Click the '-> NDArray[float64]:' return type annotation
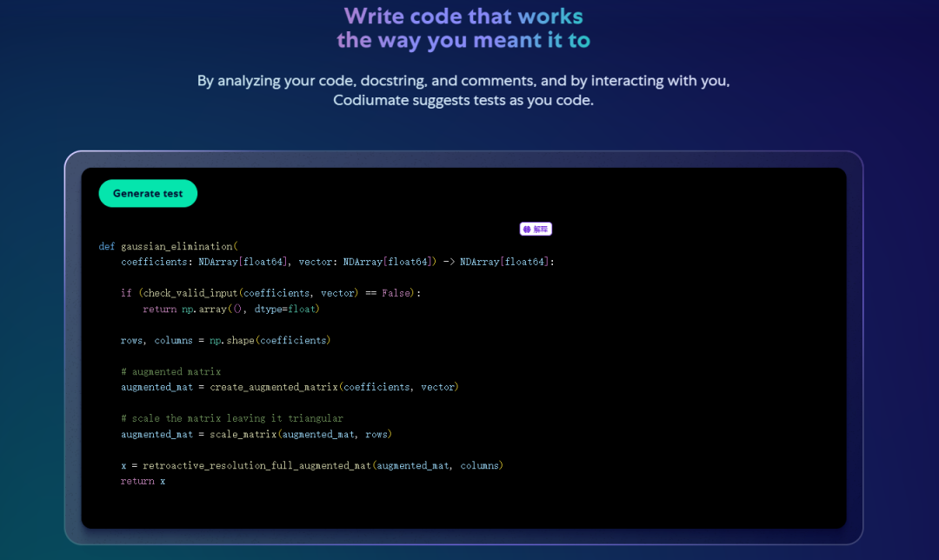The width and height of the screenshot is (939, 560). pyautogui.click(x=498, y=262)
